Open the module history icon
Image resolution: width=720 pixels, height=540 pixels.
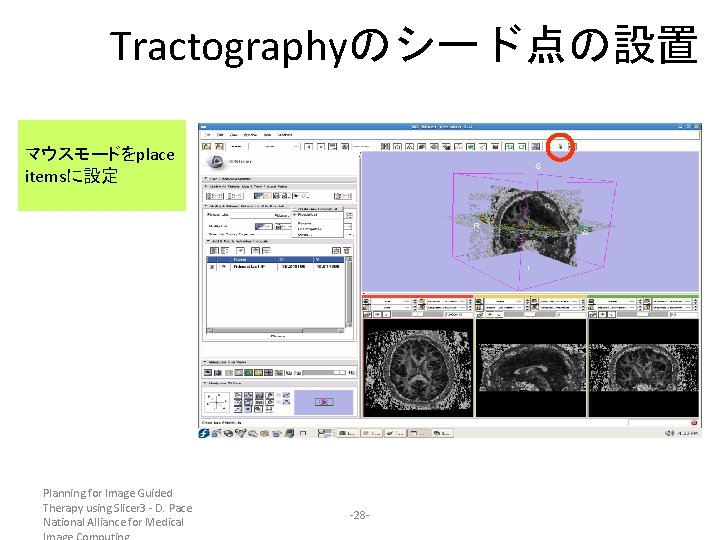coord(333,146)
